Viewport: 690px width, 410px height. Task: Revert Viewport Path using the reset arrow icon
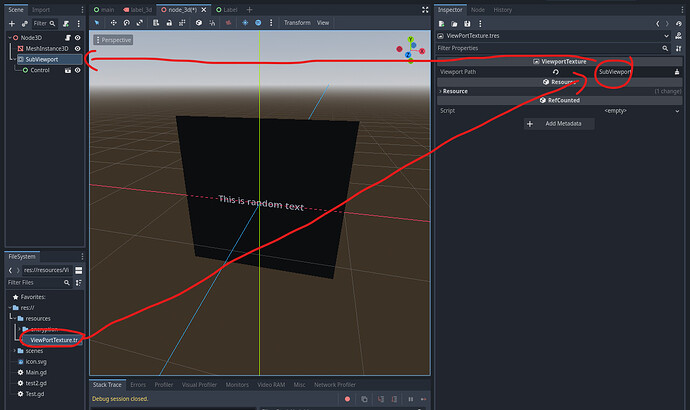(x=554, y=72)
